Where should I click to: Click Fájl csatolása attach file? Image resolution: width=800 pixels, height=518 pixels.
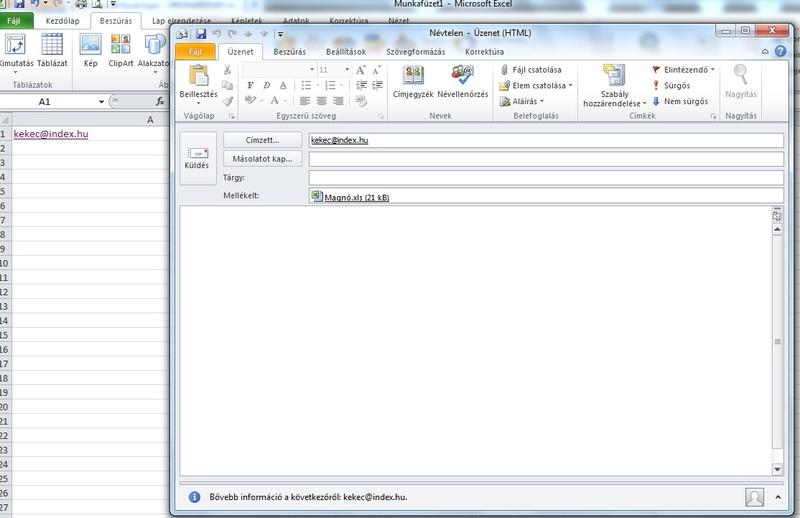[531, 70]
